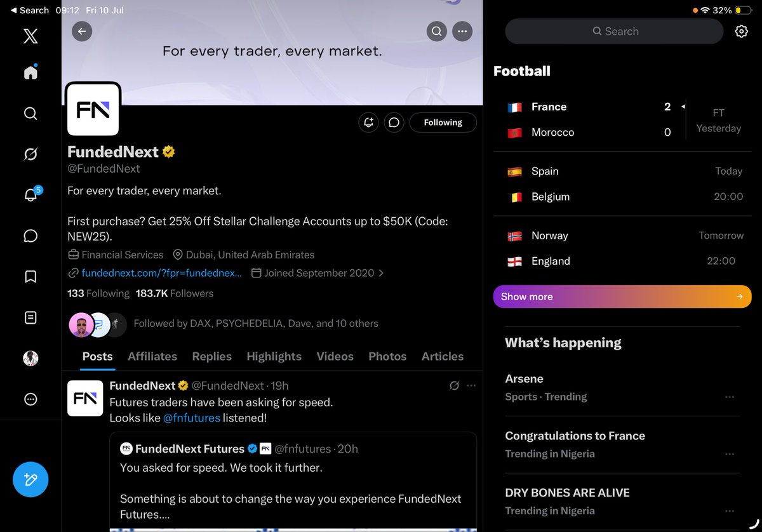The height and width of the screenshot is (532, 762).
Task: Click blue verified badge on FundedNext Futures
Action: 252,449
